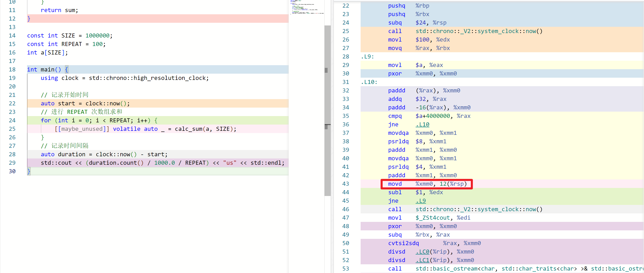Follow the .L9 jump label link
The height and width of the screenshot is (273, 644).
[x=420, y=200]
